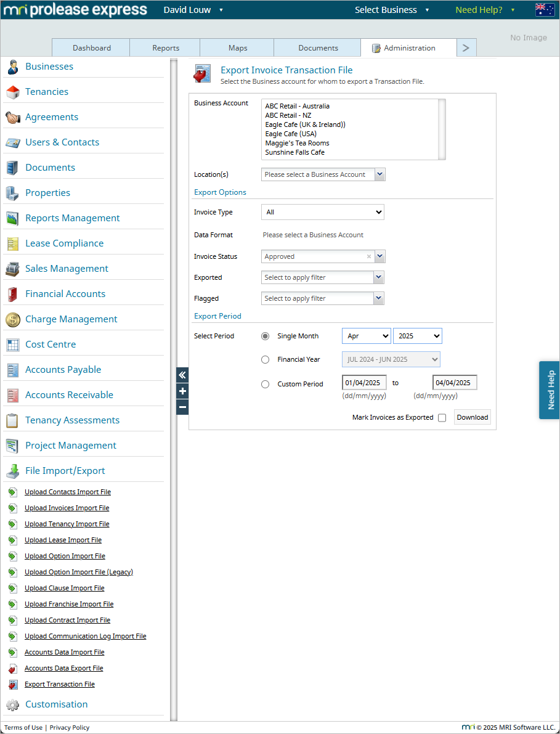
Task: Open the Upload Lease Import File link
Action: pyautogui.click(x=63, y=540)
